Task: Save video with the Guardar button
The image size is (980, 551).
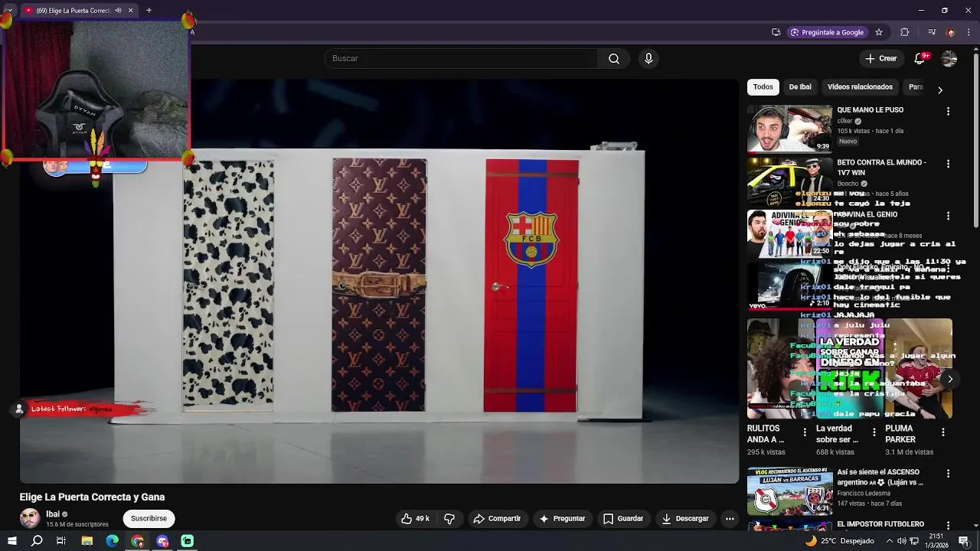Action: tap(623, 519)
